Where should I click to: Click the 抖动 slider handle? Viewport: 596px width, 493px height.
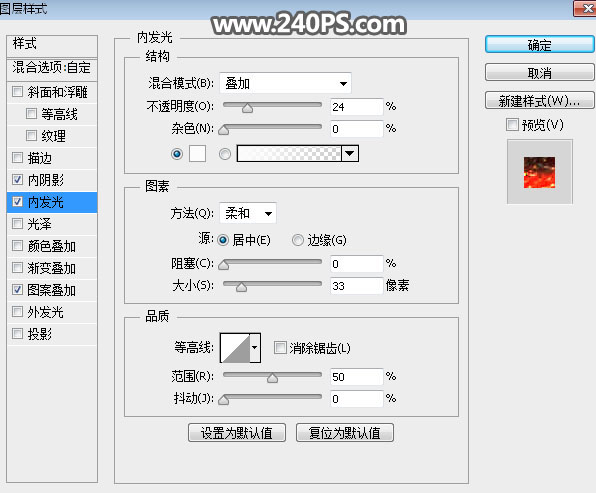224,400
